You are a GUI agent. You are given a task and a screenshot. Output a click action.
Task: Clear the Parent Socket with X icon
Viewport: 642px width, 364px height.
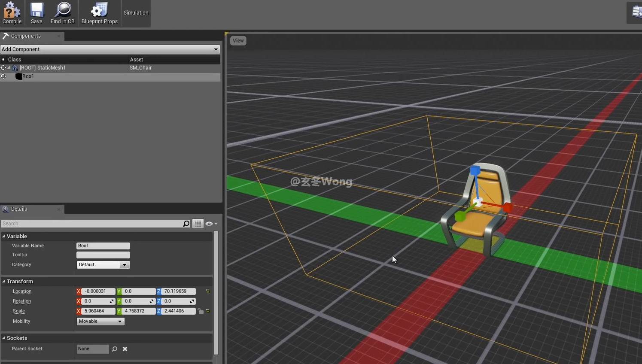[125, 349]
